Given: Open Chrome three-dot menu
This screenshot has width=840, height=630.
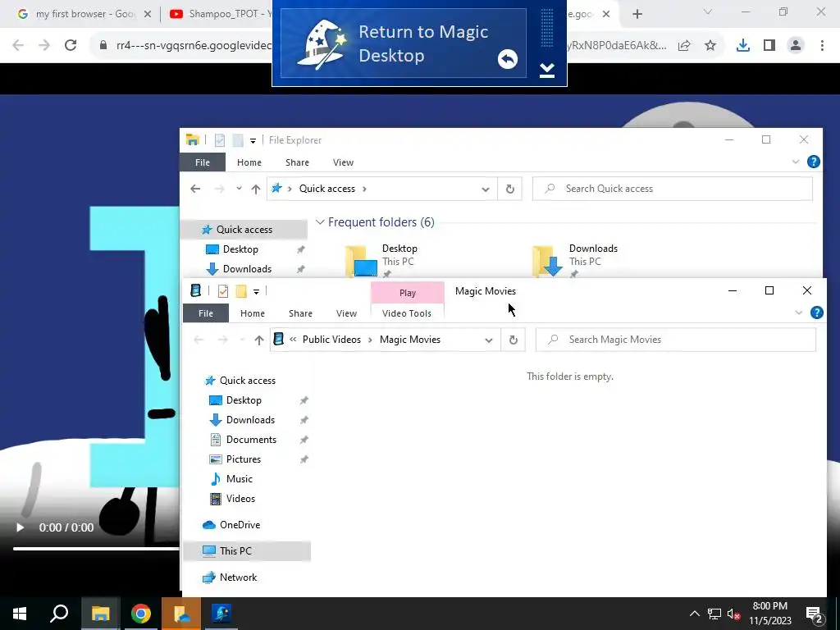Looking at the screenshot, I should click(822, 46).
